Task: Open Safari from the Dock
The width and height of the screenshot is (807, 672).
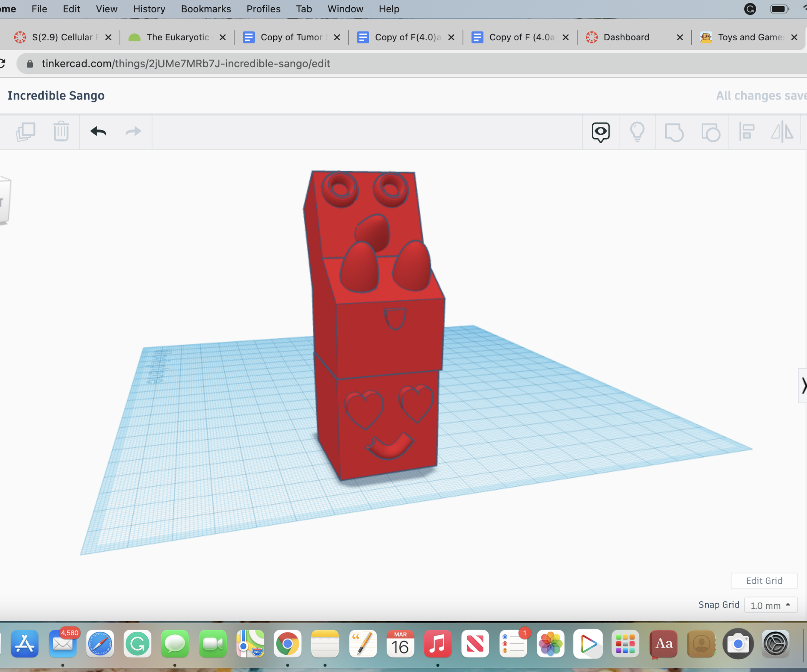Action: pos(100,644)
